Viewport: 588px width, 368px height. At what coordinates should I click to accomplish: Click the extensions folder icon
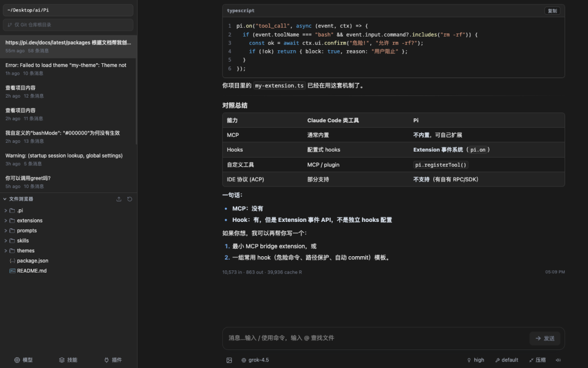[12, 220]
